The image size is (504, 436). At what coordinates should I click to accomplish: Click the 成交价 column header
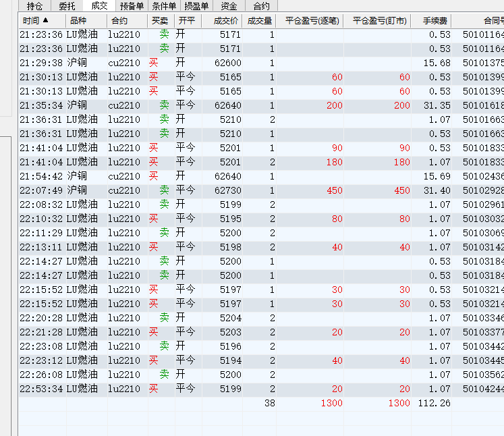tap(225, 20)
